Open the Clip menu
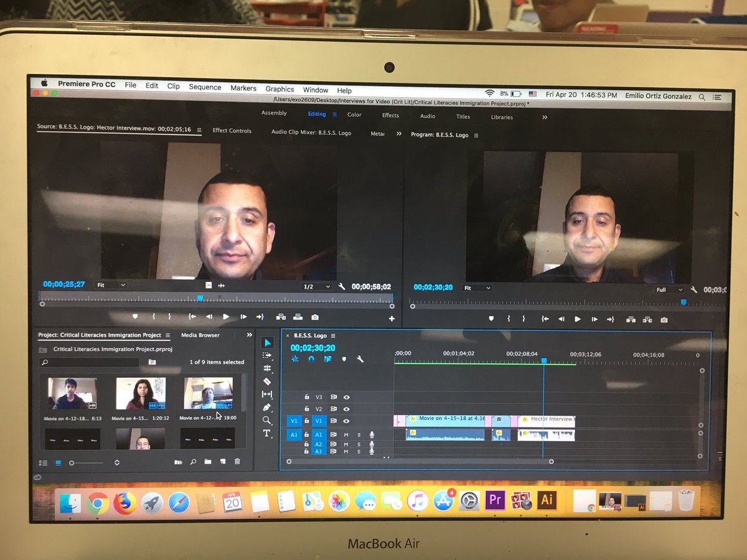The height and width of the screenshot is (560, 747). pos(174,86)
